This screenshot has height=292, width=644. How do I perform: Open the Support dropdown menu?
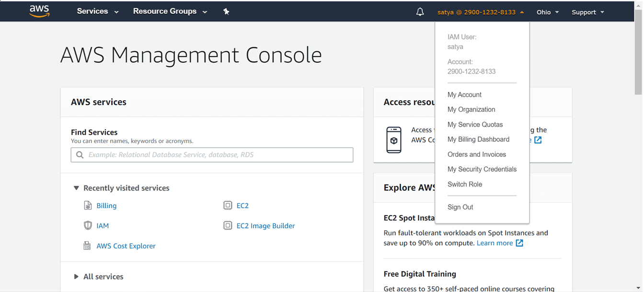pyautogui.click(x=587, y=12)
